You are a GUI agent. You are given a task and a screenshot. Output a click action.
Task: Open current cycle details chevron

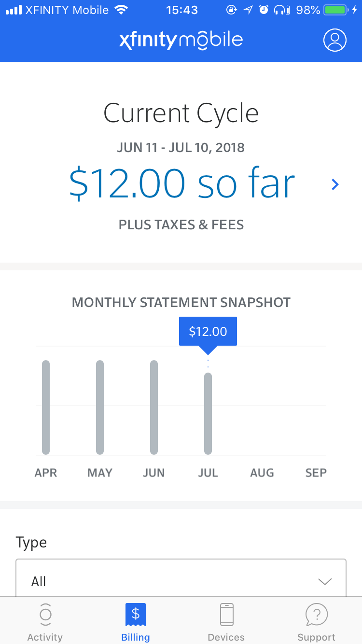(335, 184)
